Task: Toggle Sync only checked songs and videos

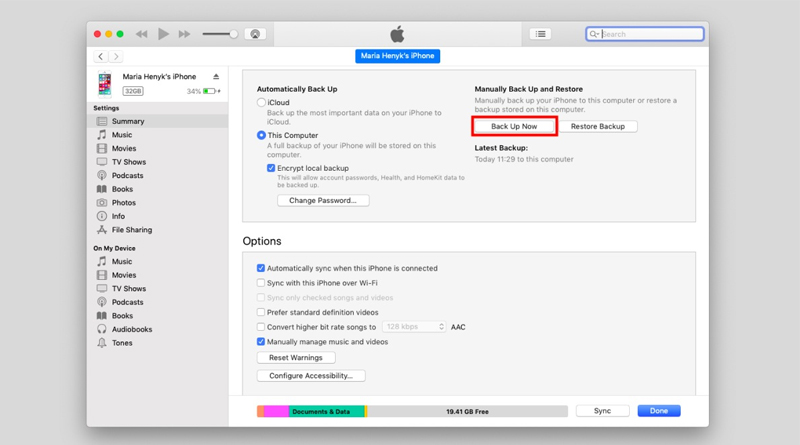Action: 261,298
